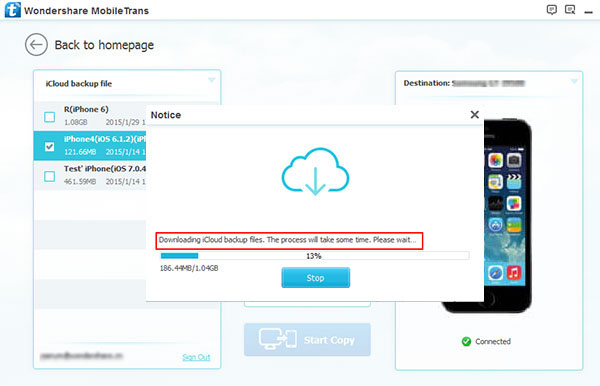
Task: Click the iPhone device image
Action: [507, 216]
